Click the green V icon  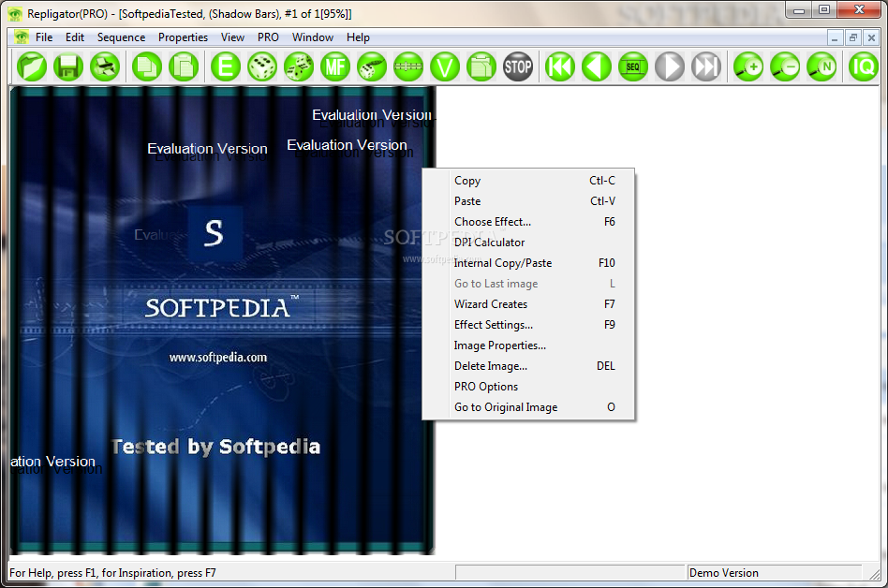[x=445, y=66]
